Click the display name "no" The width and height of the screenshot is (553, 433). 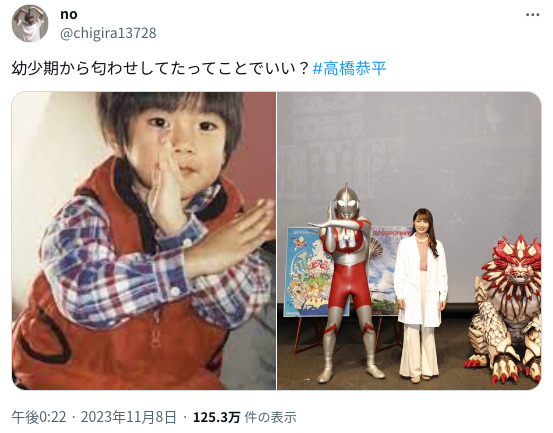click(69, 14)
